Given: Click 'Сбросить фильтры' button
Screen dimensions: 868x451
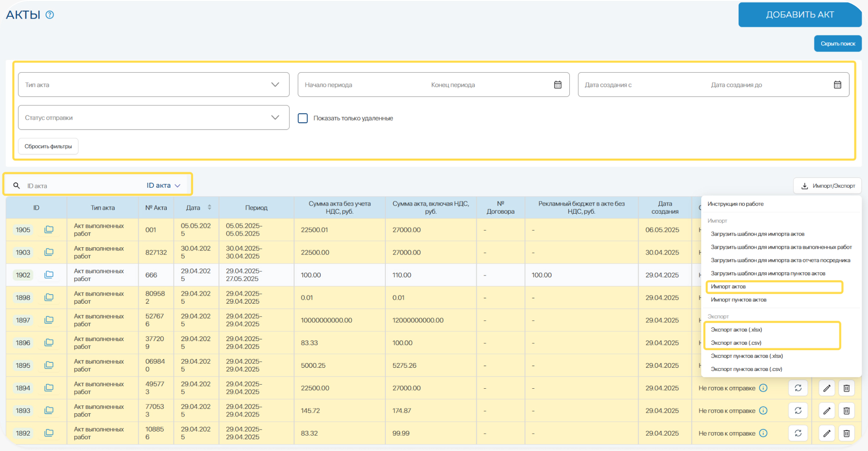Looking at the screenshot, I should click(48, 146).
